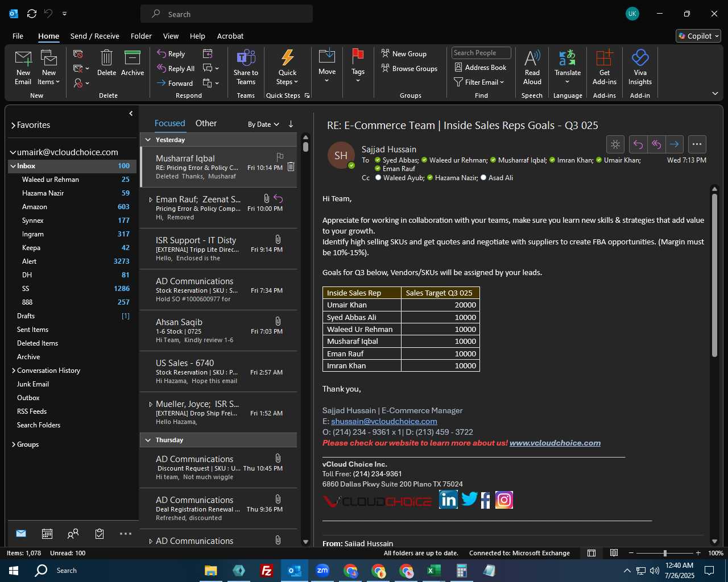
Task: Open Share to Teams
Action: (246, 68)
